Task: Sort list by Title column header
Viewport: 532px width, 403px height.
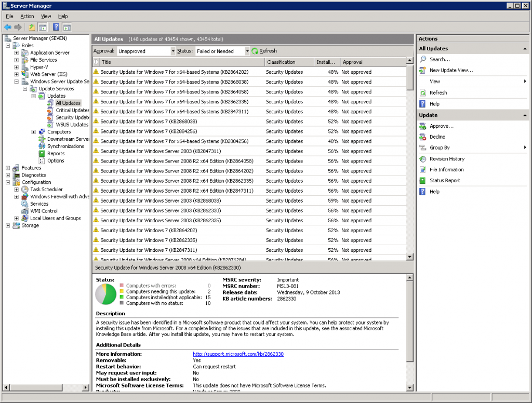Action: pyautogui.click(x=182, y=62)
